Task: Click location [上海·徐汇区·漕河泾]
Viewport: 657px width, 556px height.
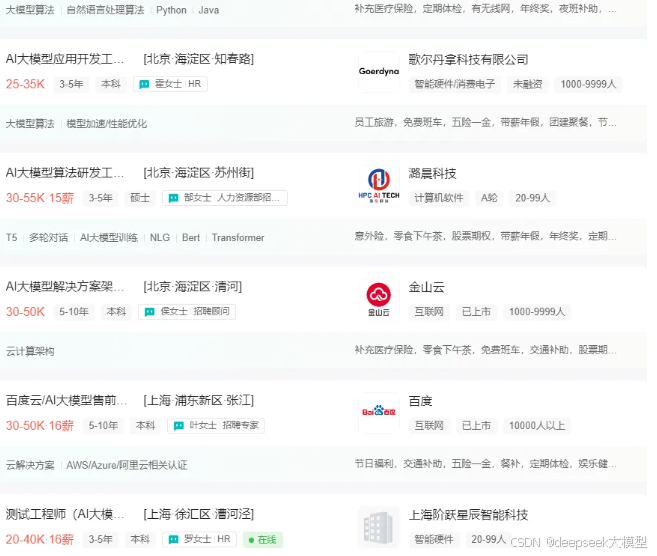Action: [199, 515]
